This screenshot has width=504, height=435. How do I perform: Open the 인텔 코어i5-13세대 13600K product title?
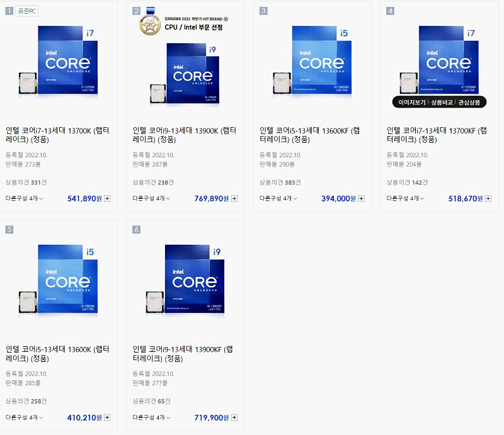[58, 353]
